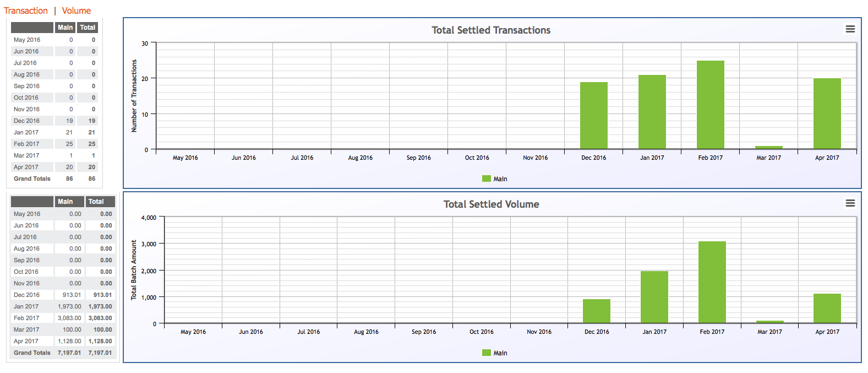Select the Dec 2016 bar in transactions chart

click(x=594, y=116)
